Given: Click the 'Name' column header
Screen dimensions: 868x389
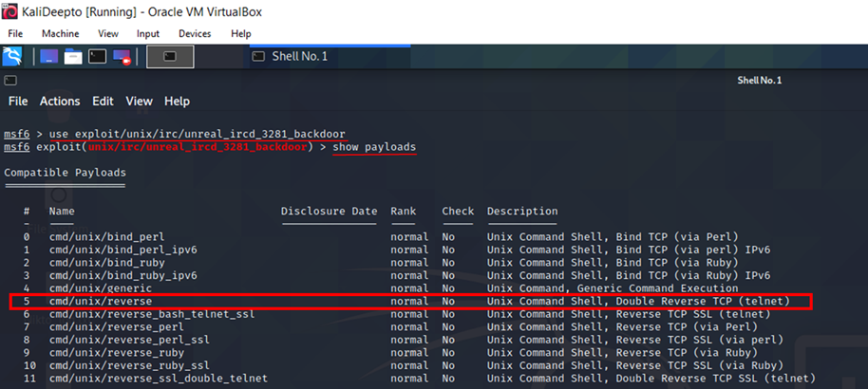Looking at the screenshot, I should [62, 211].
